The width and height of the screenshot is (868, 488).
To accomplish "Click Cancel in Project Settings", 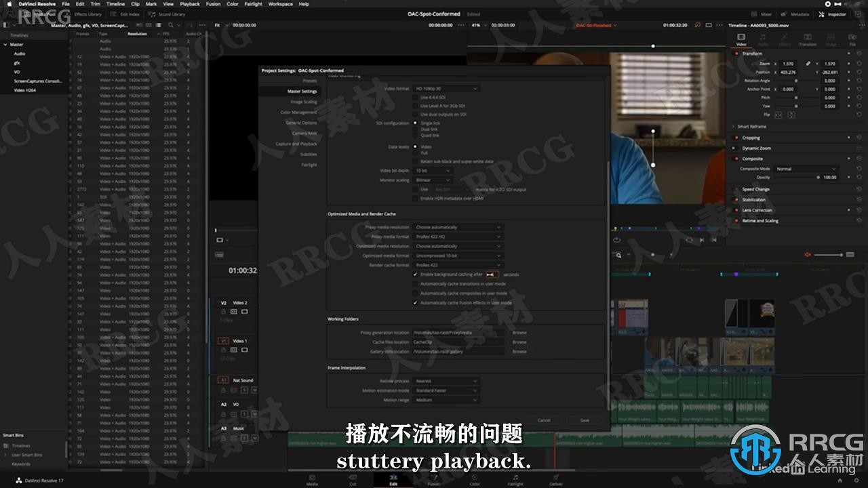I will (544, 420).
